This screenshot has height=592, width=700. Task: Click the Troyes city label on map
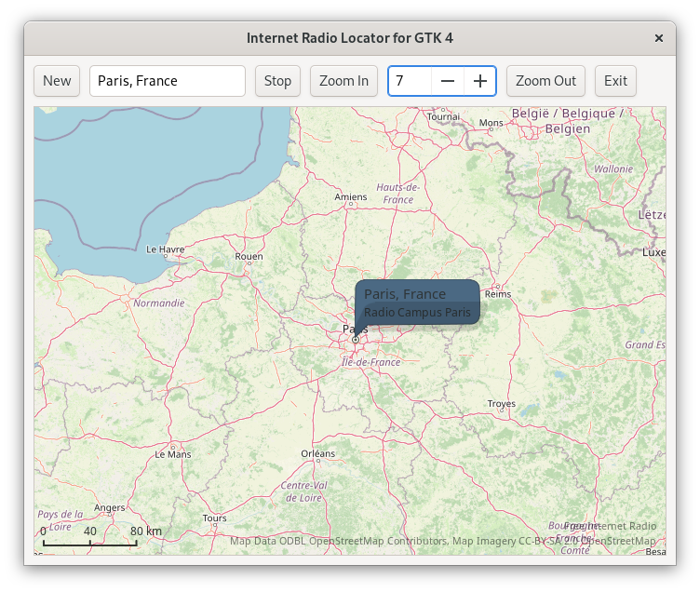tap(502, 404)
